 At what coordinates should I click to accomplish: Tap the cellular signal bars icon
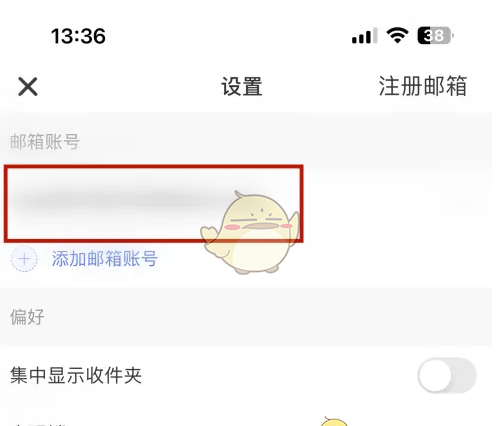(x=365, y=36)
